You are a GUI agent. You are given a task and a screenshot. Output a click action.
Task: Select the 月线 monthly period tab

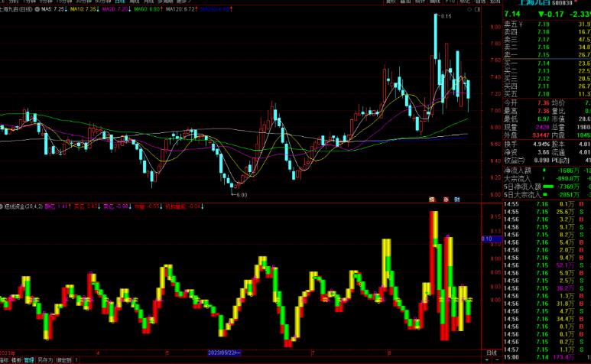(x=148, y=2)
